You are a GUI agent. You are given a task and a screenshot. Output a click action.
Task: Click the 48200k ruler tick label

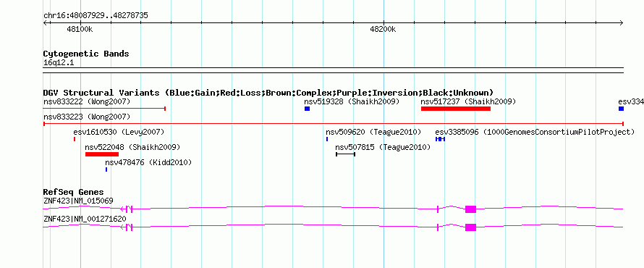click(x=383, y=29)
